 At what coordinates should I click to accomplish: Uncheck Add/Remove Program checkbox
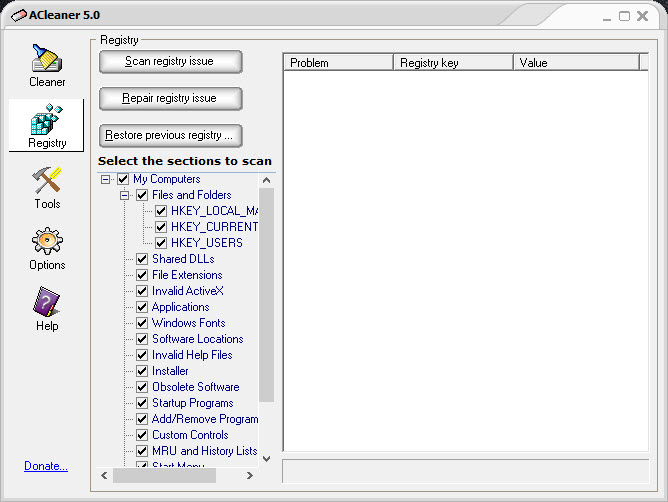pyautogui.click(x=142, y=419)
